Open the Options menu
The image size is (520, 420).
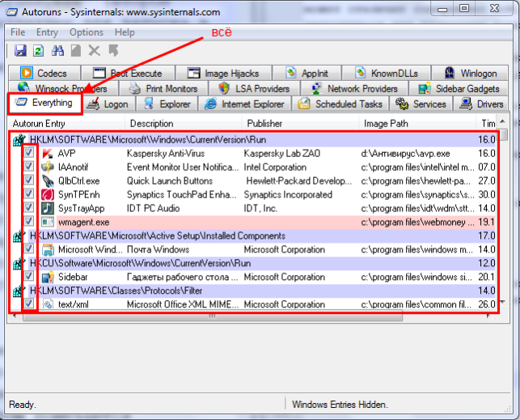point(87,32)
